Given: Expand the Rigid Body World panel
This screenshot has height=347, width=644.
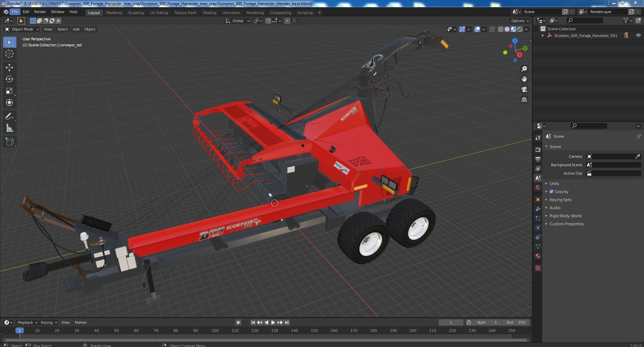Looking at the screenshot, I should point(565,216).
